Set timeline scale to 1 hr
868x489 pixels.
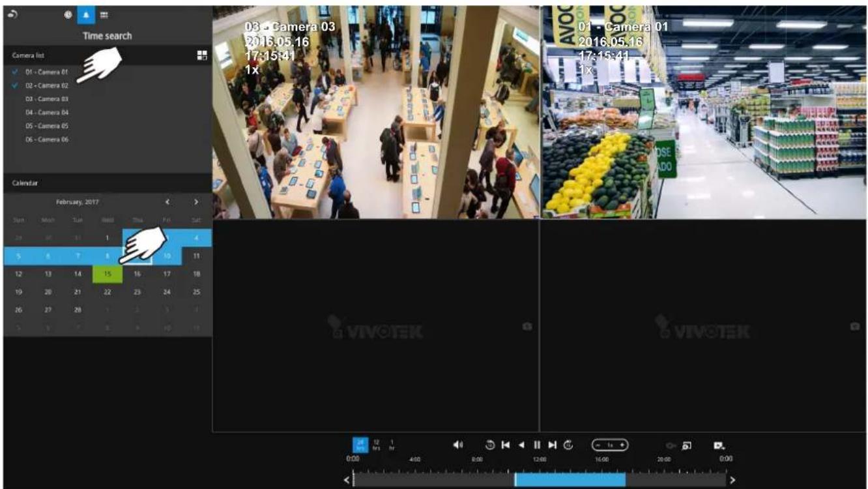coord(392,445)
